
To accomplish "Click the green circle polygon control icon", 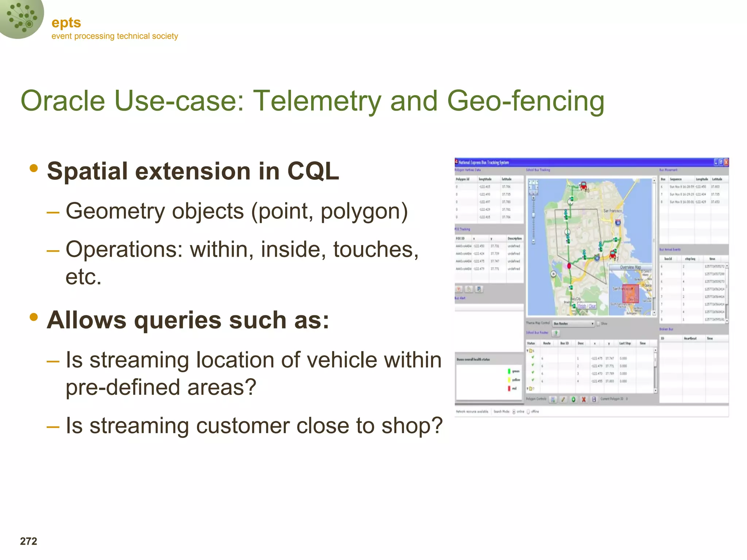I will 573,400.
